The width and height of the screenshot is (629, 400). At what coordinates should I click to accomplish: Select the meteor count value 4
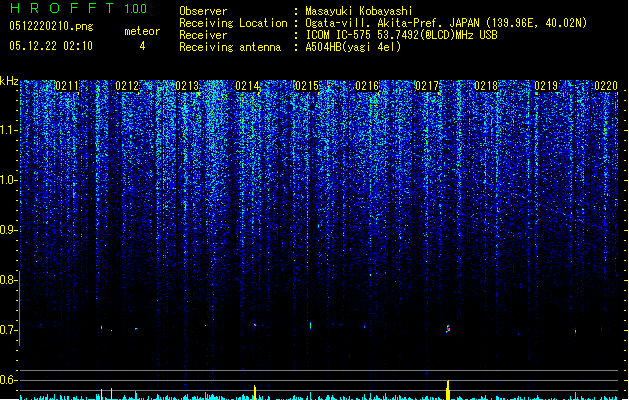[142, 46]
